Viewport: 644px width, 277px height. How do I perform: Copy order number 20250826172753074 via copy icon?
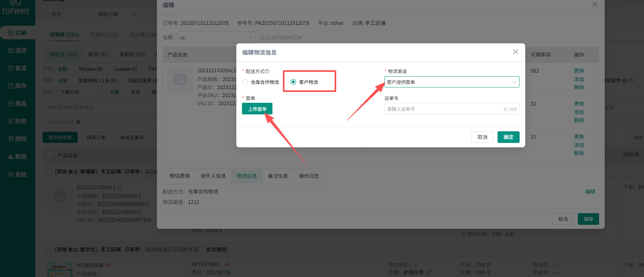197,249
